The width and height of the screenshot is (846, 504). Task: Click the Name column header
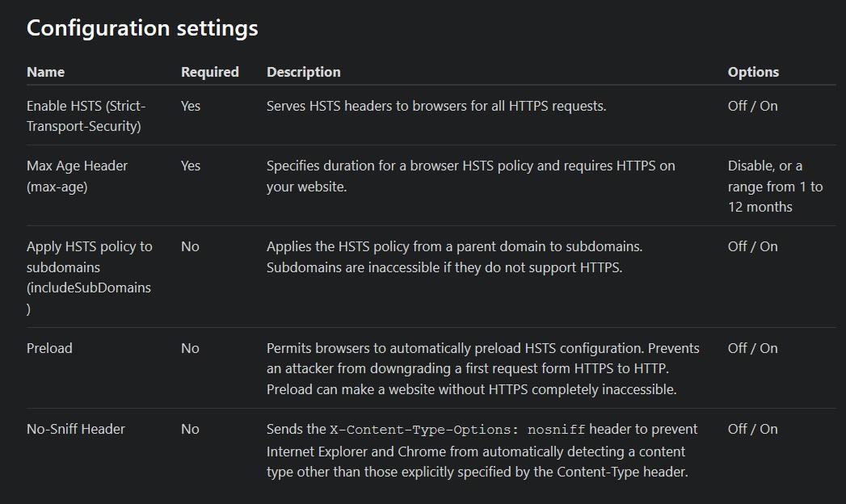[45, 72]
